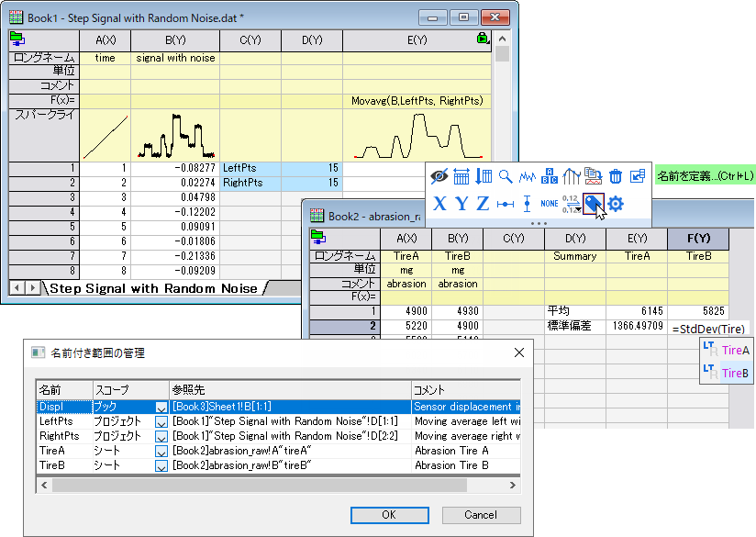Click the Summary long name cell
This screenshot has width=756, height=537.
click(575, 256)
